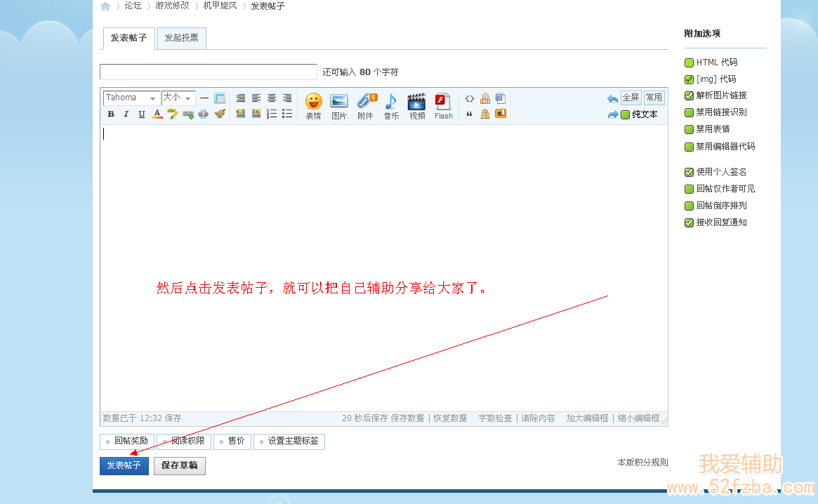Screen dimensions: 818x504
Task: Open 机甲旋风 breadcrumb link
Action: click(x=220, y=6)
